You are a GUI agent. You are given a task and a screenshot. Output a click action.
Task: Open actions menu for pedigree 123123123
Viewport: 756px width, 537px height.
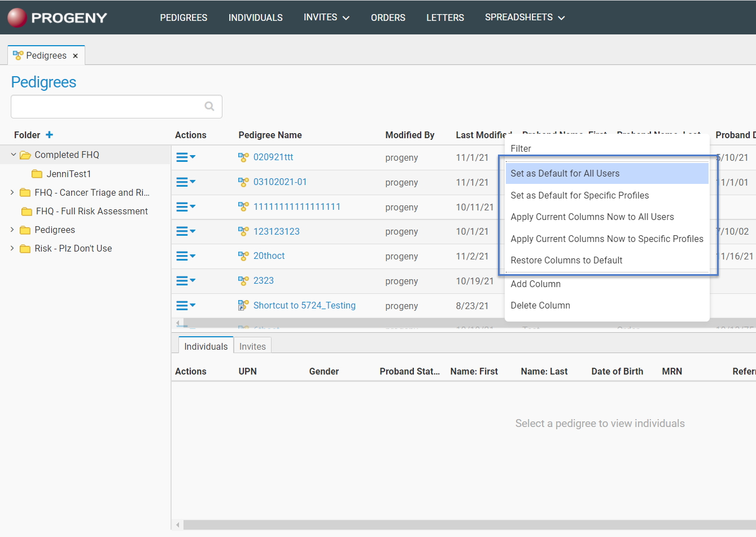[x=186, y=231]
